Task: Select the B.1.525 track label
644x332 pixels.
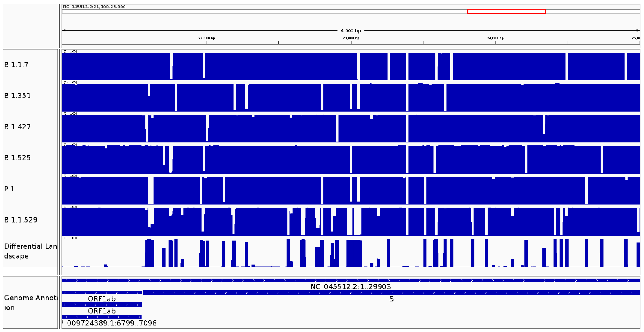Action: (x=17, y=158)
